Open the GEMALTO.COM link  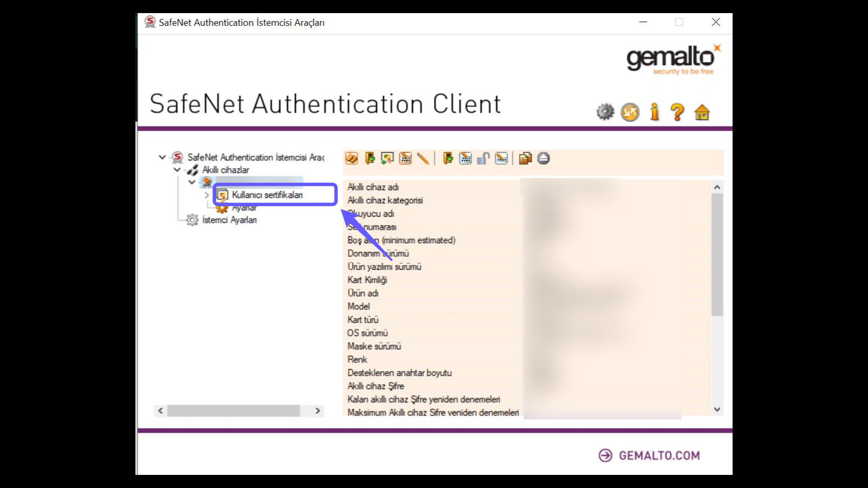tap(648, 455)
